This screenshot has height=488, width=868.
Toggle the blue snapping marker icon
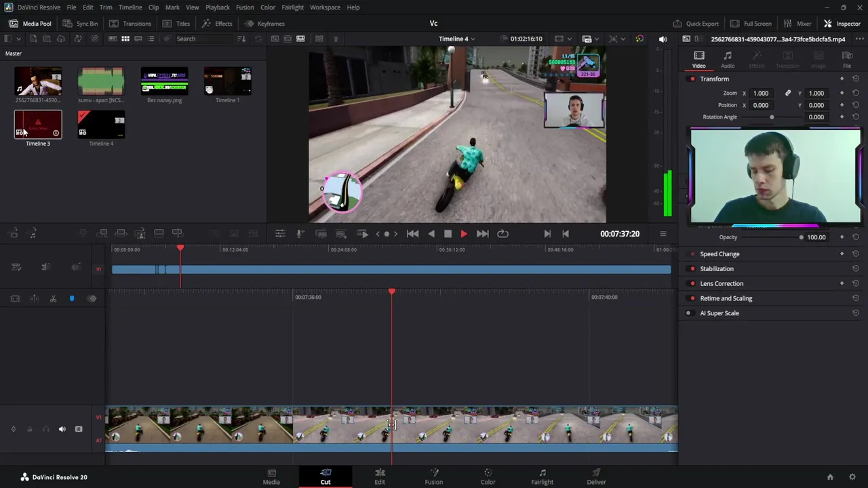[72, 299]
